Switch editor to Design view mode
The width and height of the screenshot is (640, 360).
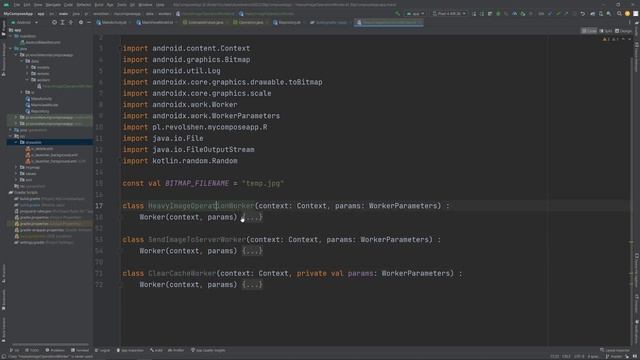click(623, 31)
